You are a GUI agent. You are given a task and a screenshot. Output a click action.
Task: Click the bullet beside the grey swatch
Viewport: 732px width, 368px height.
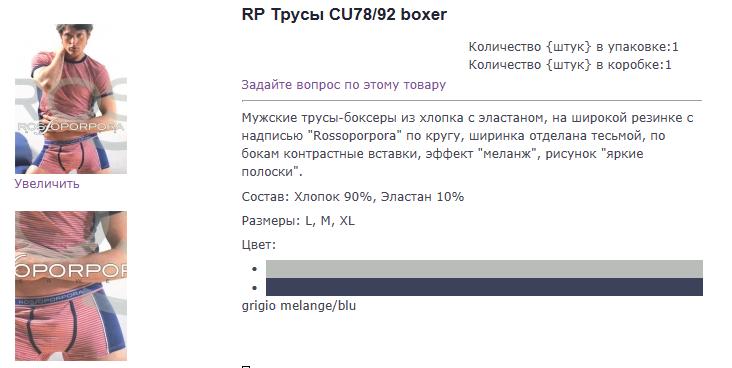click(x=254, y=269)
